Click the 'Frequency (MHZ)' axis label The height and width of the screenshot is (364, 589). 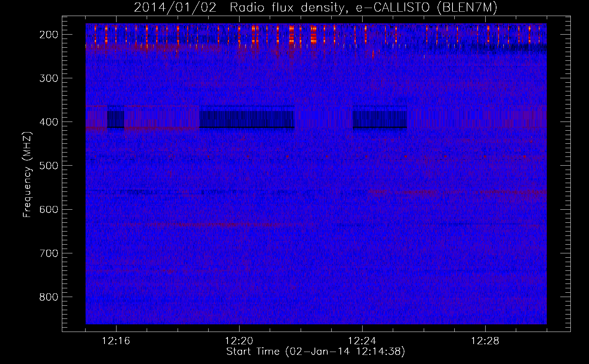(27, 175)
